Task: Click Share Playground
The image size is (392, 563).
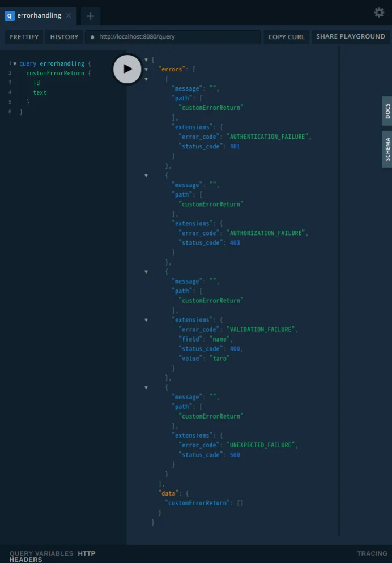Action: (x=350, y=37)
